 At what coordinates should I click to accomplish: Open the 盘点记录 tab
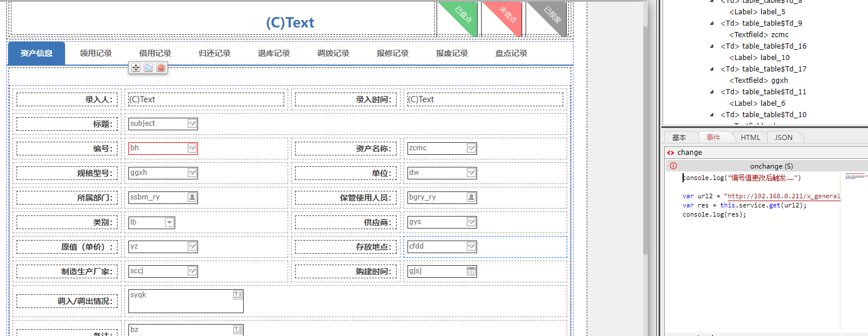click(511, 53)
